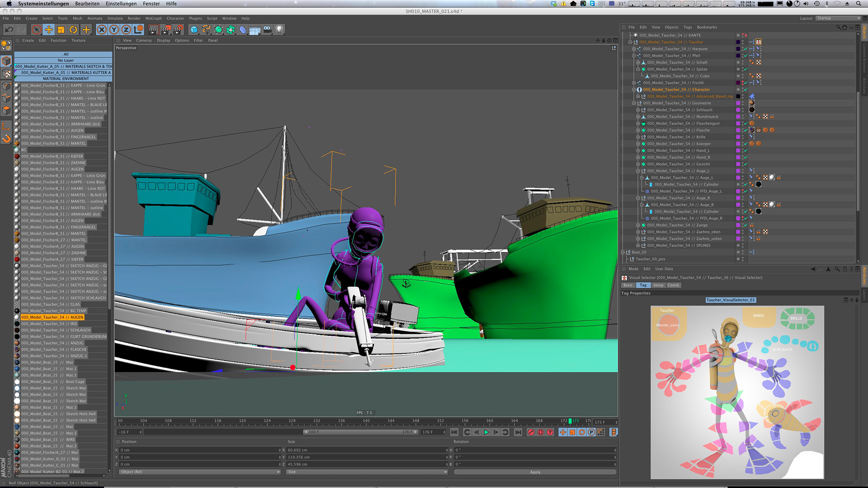Toggle the Z-axis lock button

click(126, 30)
